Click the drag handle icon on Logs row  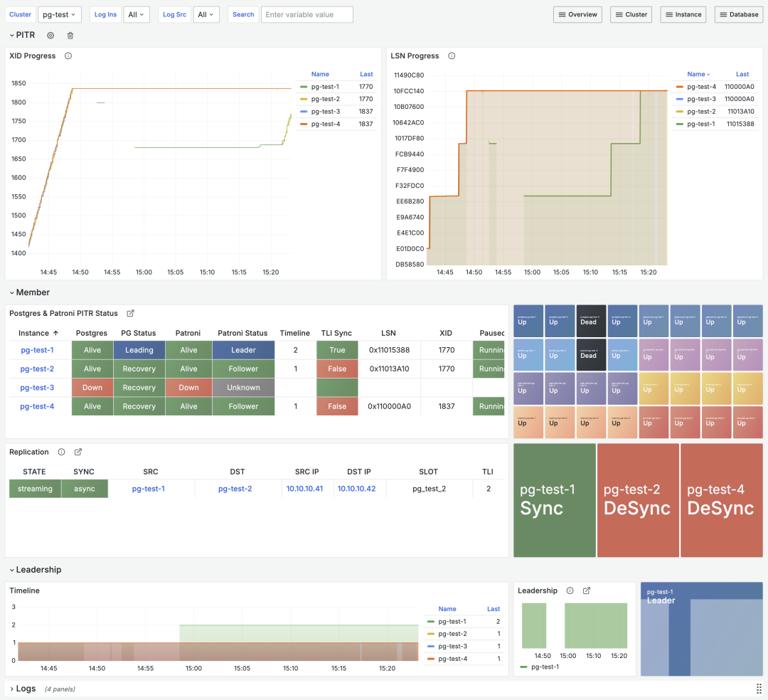(759, 689)
